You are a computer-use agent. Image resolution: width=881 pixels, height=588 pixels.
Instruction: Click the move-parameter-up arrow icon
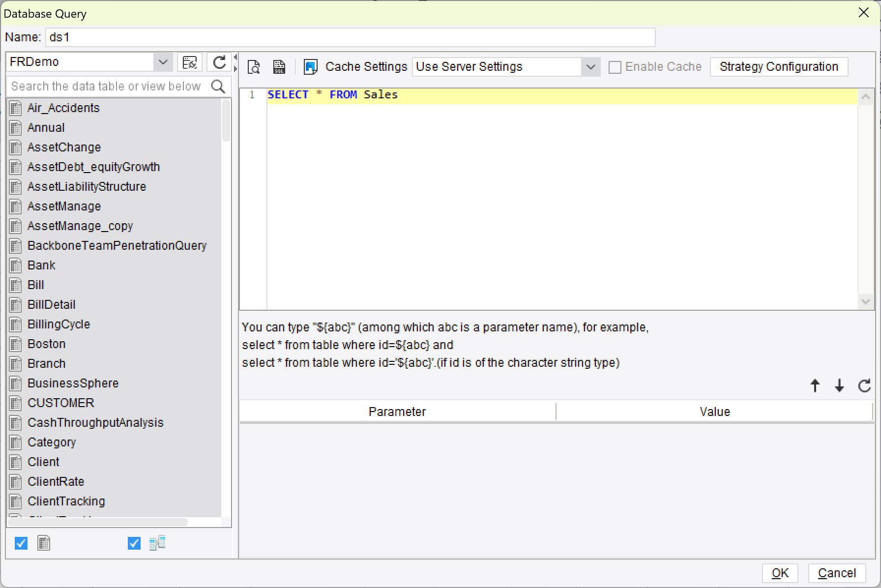[x=815, y=386]
